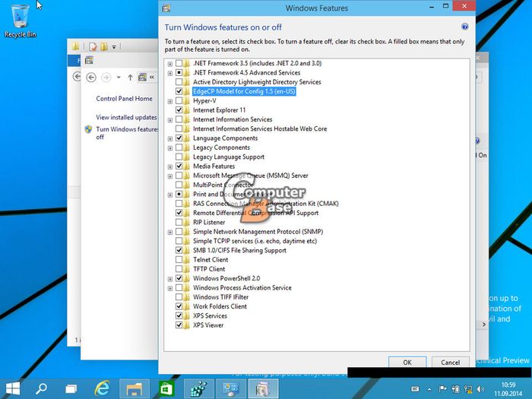Open the View installed updates link

point(126,118)
